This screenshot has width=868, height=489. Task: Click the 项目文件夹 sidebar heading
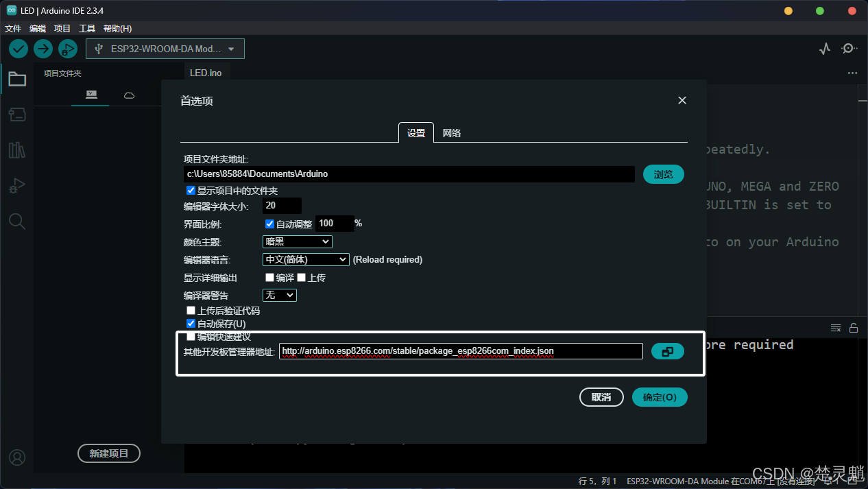pos(62,73)
